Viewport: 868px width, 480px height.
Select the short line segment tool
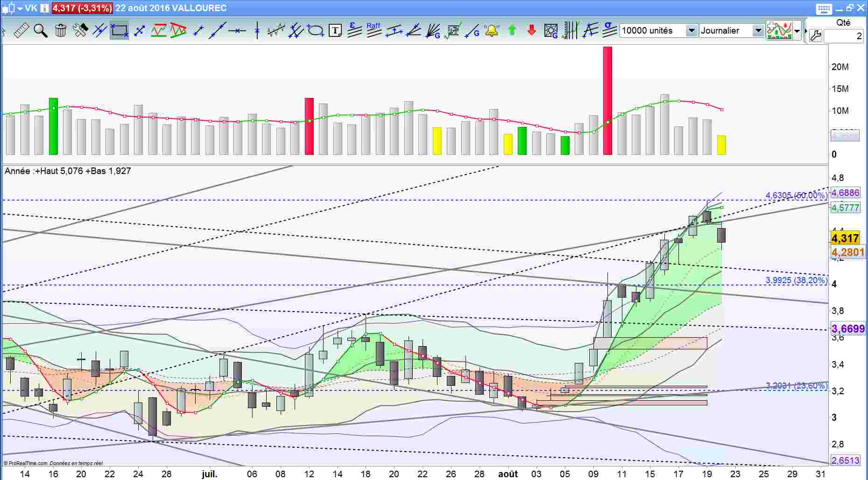[x=198, y=31]
